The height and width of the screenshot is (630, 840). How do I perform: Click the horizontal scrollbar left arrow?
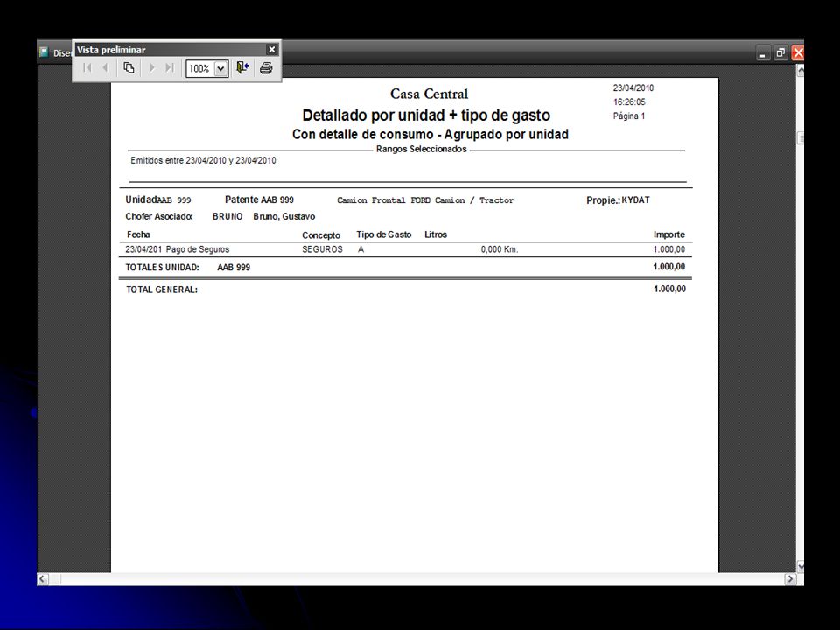click(x=42, y=579)
